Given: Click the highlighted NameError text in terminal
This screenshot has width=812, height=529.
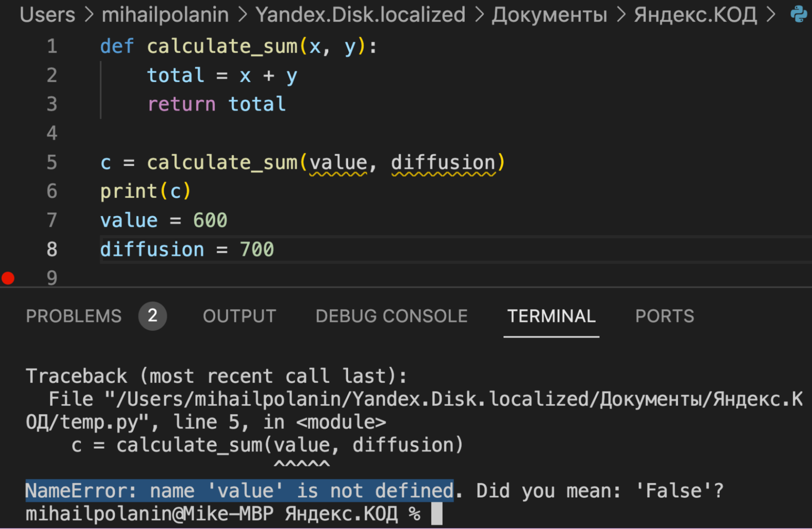Looking at the screenshot, I should 239,491.
